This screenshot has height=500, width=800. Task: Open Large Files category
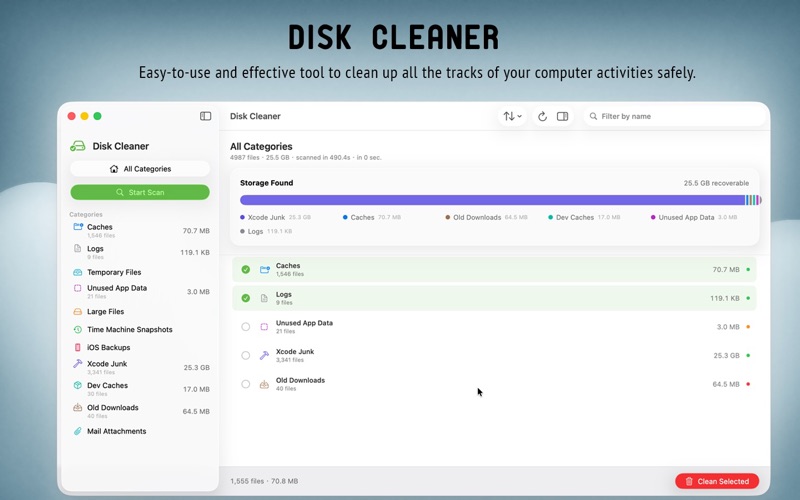140,312
